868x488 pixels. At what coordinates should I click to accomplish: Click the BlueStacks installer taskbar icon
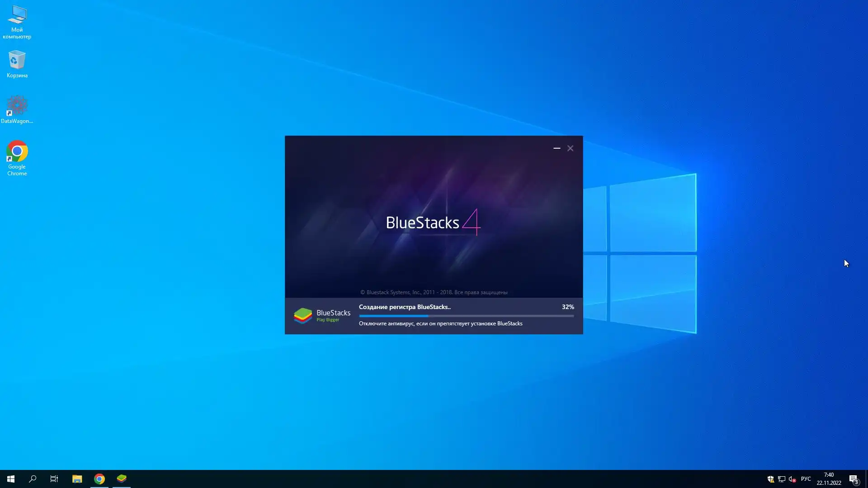[x=122, y=479]
